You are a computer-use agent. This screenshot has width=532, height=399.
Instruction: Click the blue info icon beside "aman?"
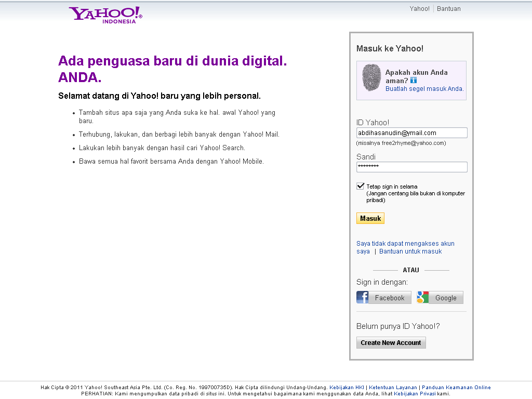click(413, 81)
